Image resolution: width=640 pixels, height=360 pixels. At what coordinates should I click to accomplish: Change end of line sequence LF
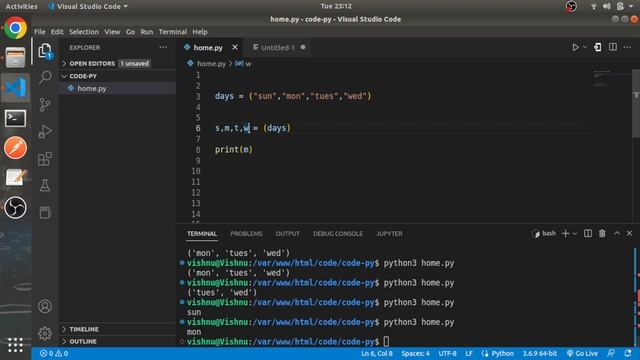[x=469, y=353]
